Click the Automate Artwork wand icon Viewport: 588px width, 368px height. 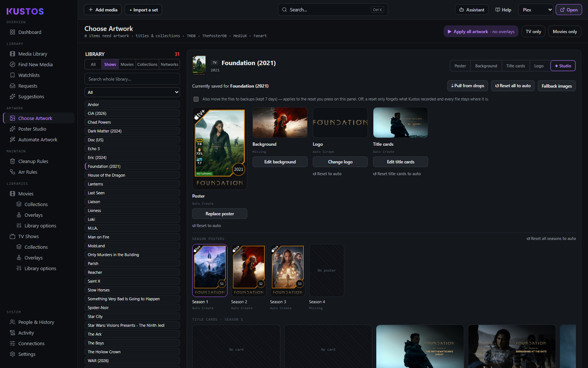(12, 139)
